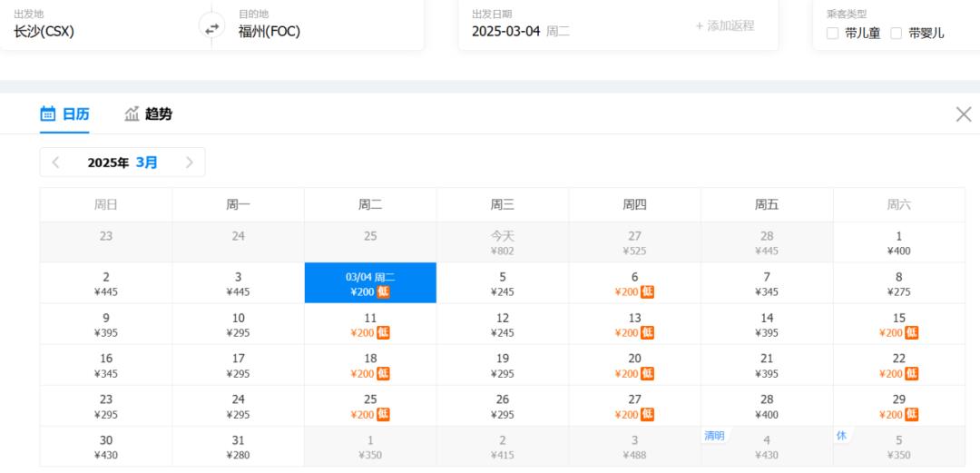Image resolution: width=980 pixels, height=473 pixels.
Task: Select March 1 priced ¥400
Action: (x=899, y=242)
